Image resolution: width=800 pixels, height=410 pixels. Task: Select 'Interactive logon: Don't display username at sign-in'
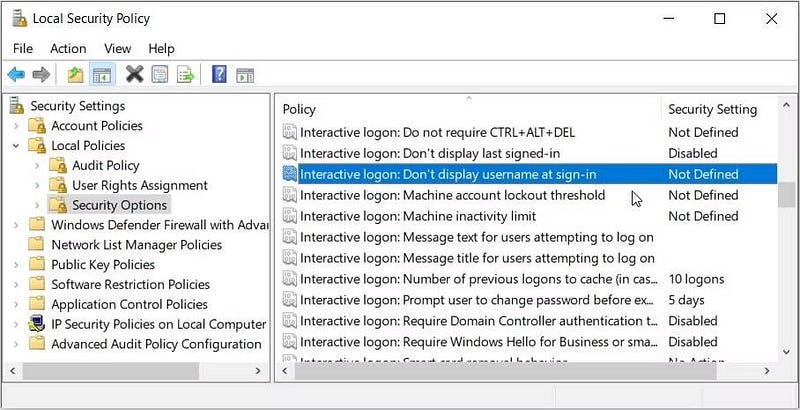pyautogui.click(x=529, y=174)
